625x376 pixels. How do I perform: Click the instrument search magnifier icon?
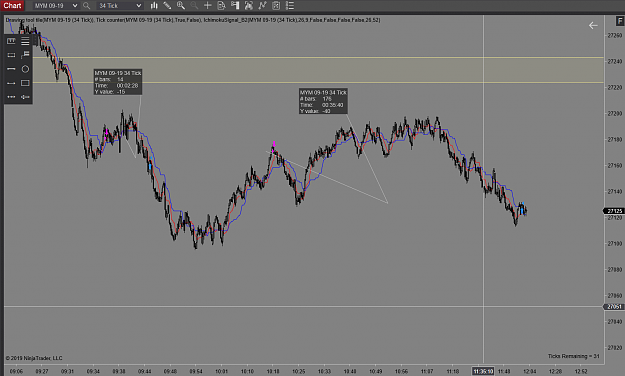(86, 6)
